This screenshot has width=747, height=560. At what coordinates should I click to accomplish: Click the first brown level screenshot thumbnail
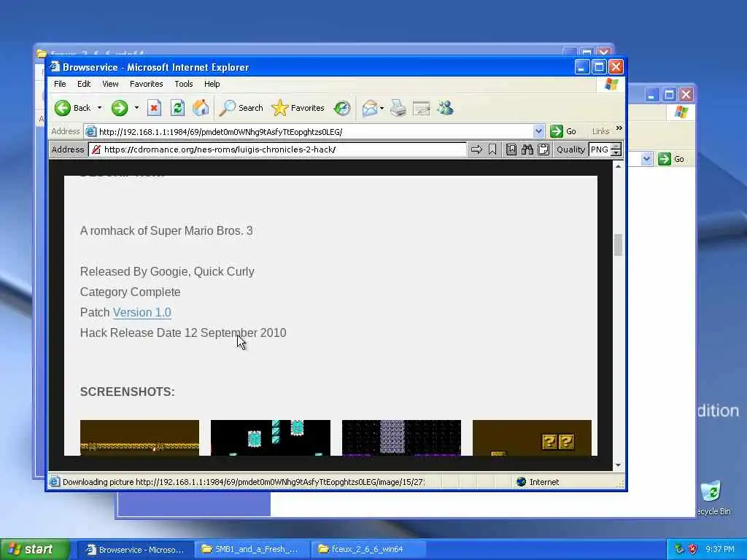(139, 437)
